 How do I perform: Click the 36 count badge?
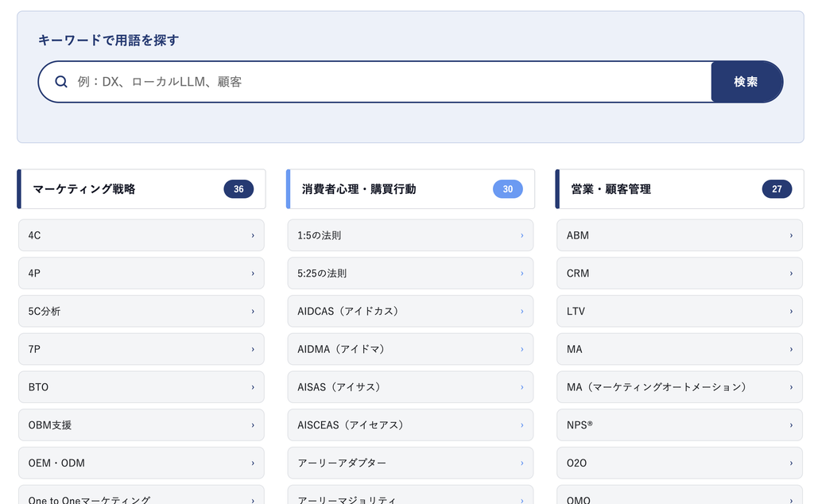[x=238, y=189]
